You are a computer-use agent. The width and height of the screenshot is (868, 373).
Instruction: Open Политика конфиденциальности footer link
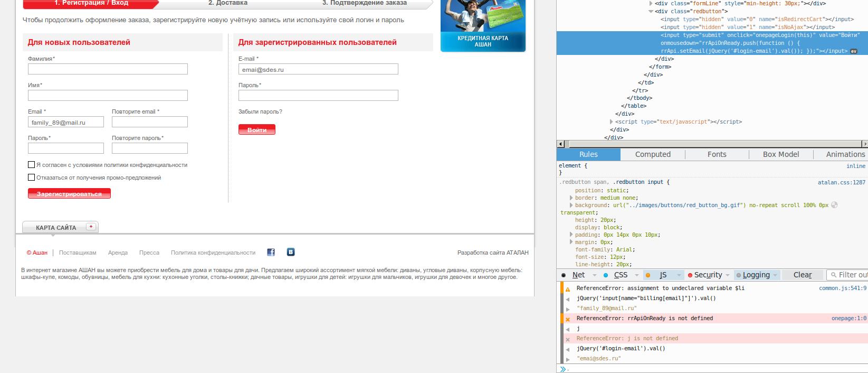pos(213,253)
